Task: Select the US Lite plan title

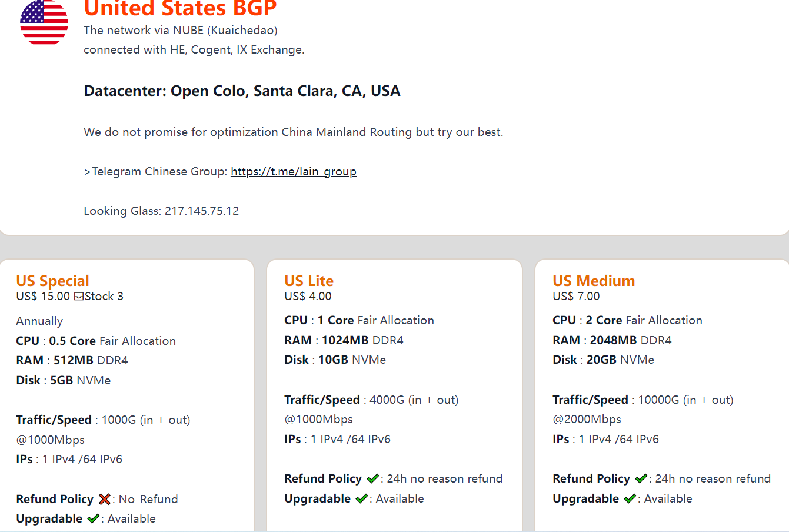Action: [x=309, y=281]
